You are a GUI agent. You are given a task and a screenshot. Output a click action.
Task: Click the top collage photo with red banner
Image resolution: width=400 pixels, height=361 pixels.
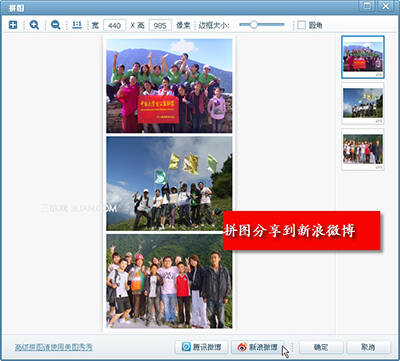pyautogui.click(x=169, y=86)
